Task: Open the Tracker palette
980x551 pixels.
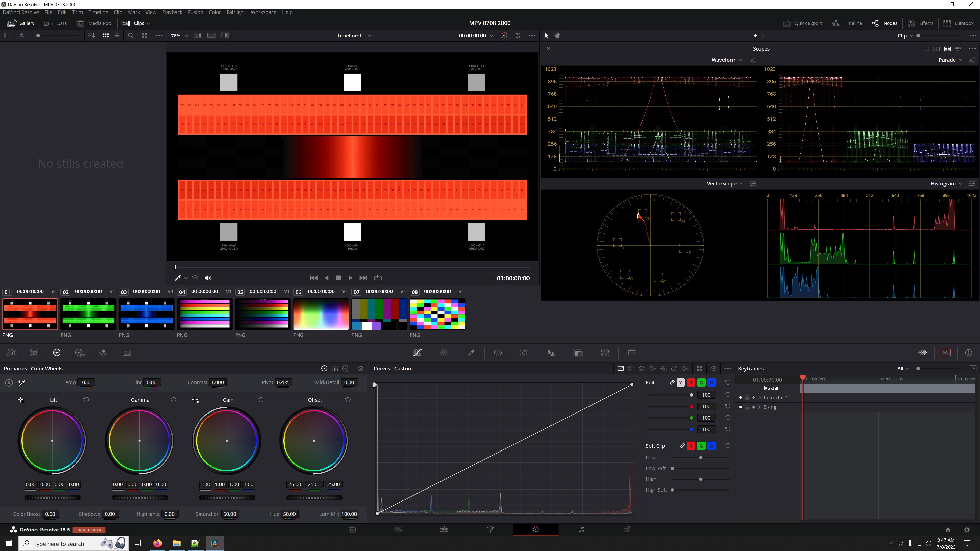Action: [525, 353]
